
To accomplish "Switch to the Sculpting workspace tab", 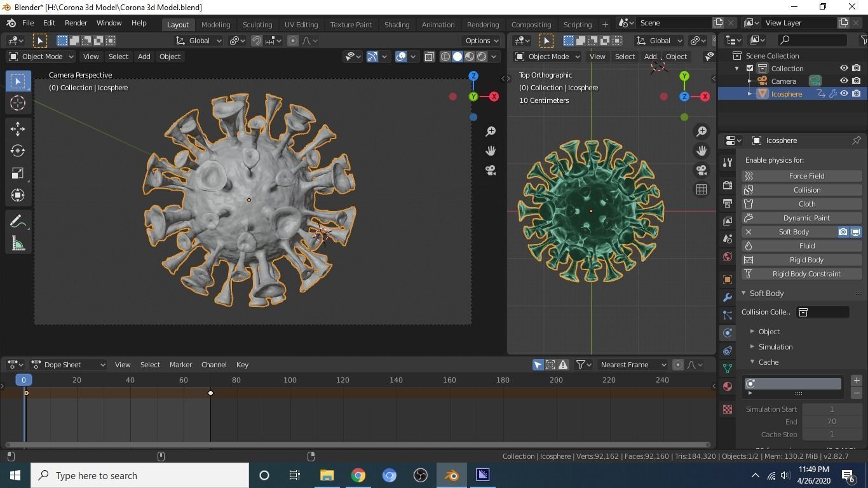I will [x=257, y=24].
